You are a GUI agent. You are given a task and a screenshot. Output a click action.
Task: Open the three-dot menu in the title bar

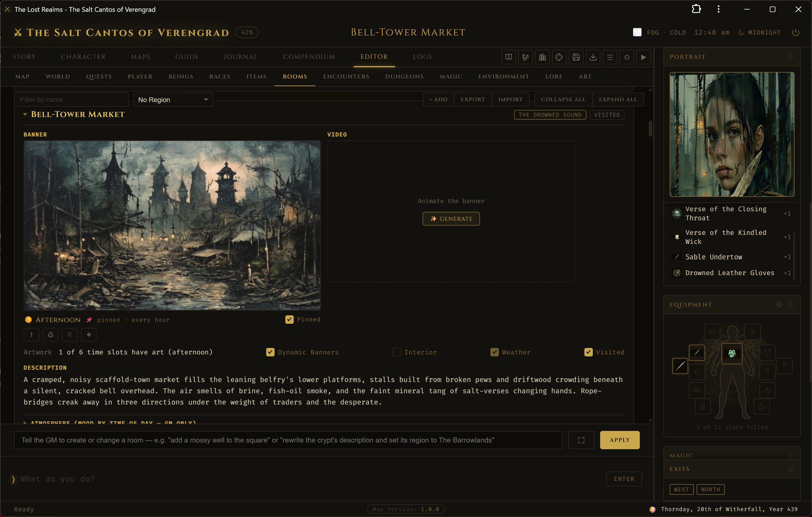point(719,9)
